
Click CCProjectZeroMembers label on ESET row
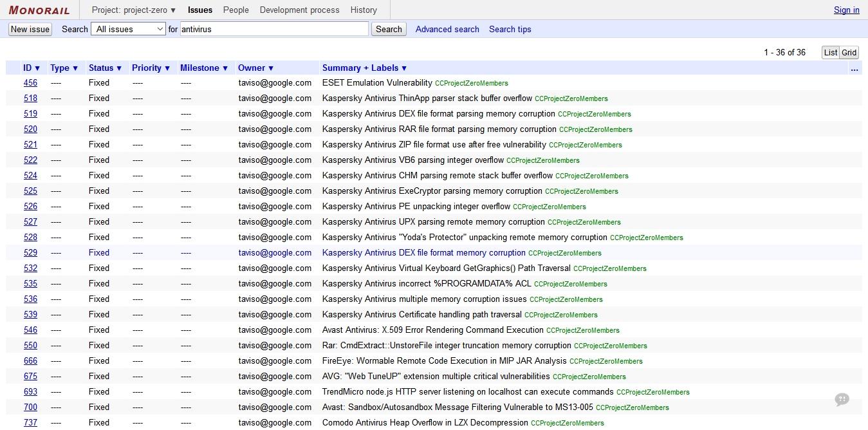[x=472, y=84]
